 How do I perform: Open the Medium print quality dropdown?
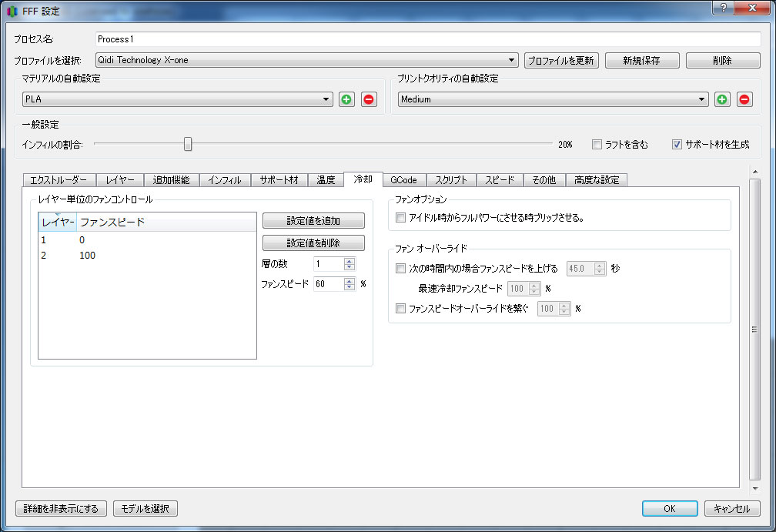tap(702, 99)
